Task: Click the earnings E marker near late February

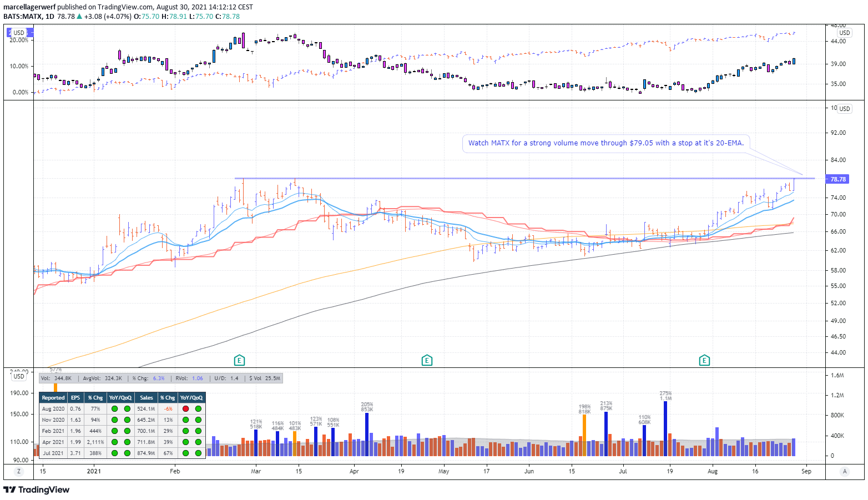Action: (x=239, y=361)
